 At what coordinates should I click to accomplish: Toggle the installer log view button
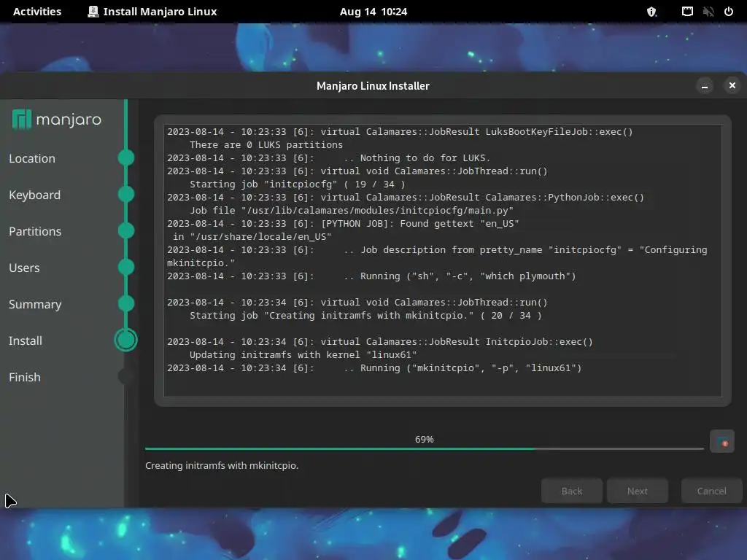tap(721, 441)
